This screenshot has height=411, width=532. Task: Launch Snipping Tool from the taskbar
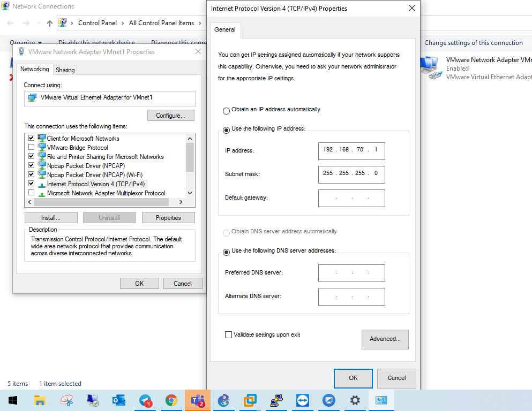pyautogui.click(x=67, y=400)
